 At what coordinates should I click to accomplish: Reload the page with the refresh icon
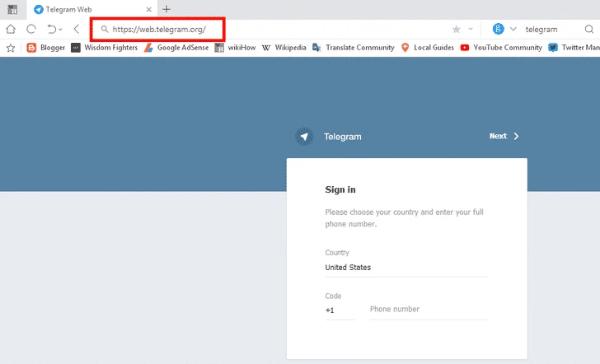click(x=31, y=29)
